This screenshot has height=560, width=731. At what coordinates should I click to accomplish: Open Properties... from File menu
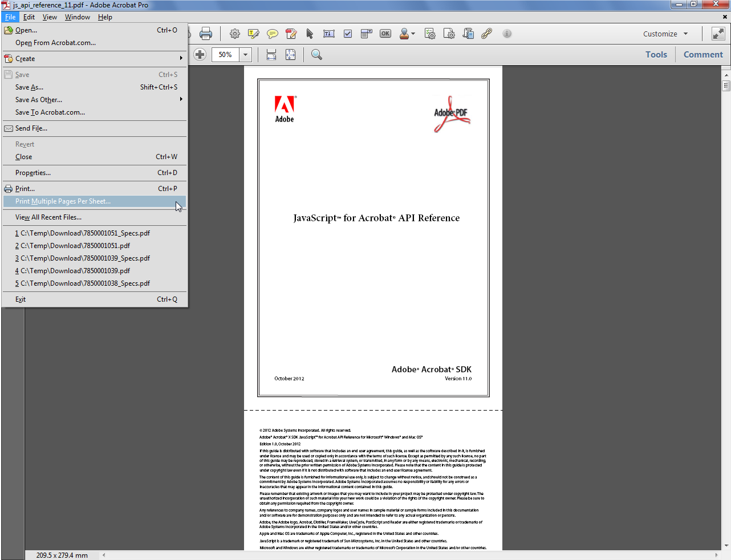95,173
